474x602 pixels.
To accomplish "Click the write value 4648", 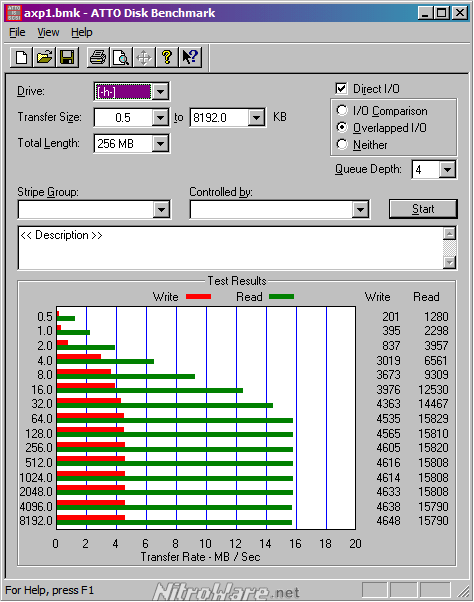I will click(388, 521).
